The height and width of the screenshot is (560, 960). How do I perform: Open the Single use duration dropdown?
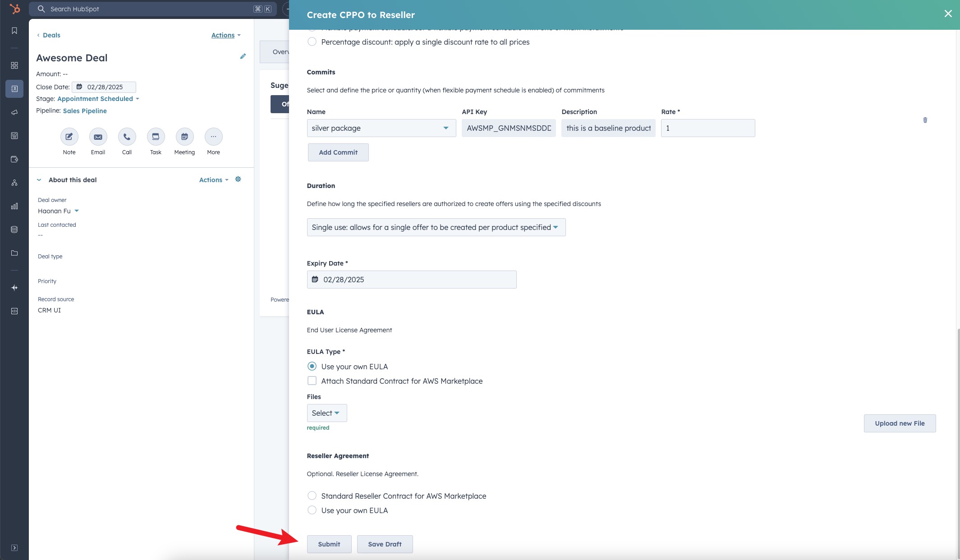tap(436, 227)
